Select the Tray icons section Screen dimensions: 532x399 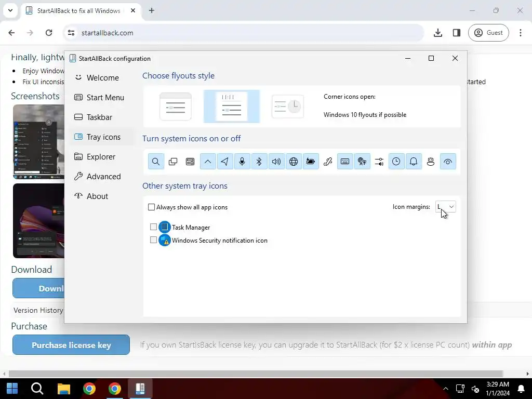[102, 137]
